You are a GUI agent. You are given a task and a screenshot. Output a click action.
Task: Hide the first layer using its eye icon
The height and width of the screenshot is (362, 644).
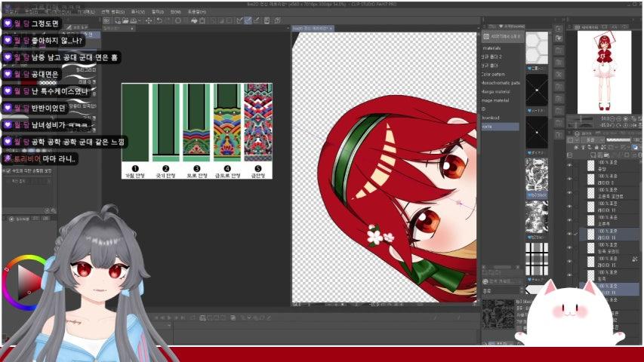coord(570,165)
